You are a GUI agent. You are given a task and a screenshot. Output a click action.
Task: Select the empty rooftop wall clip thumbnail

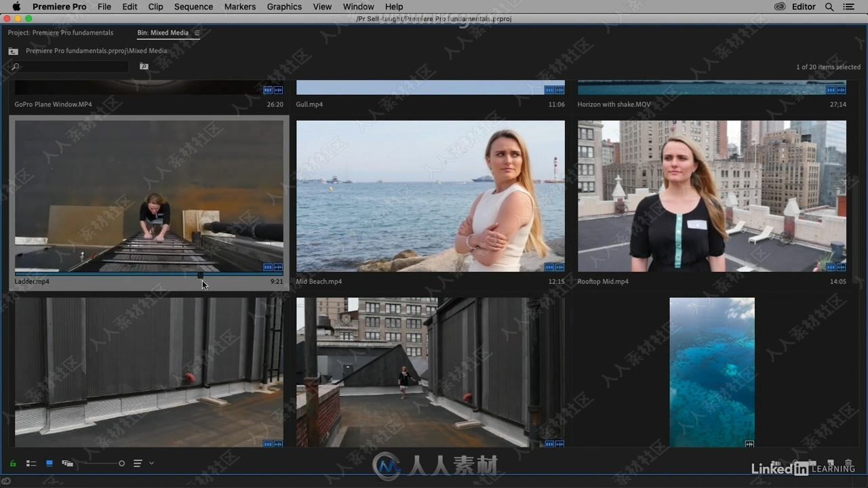[149, 373]
